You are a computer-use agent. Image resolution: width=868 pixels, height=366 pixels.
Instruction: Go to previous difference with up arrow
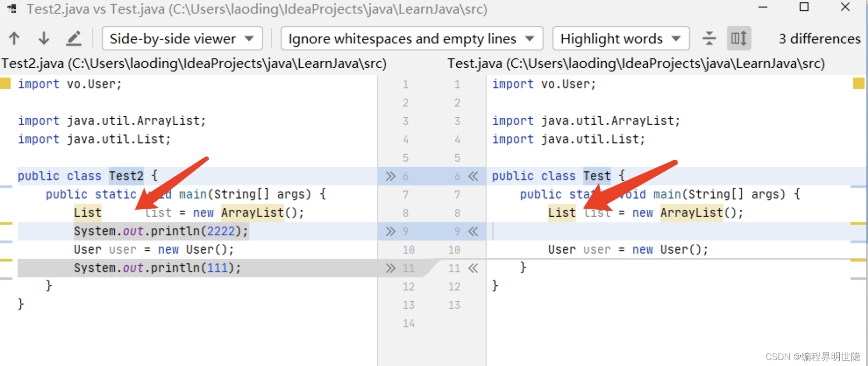tap(14, 39)
